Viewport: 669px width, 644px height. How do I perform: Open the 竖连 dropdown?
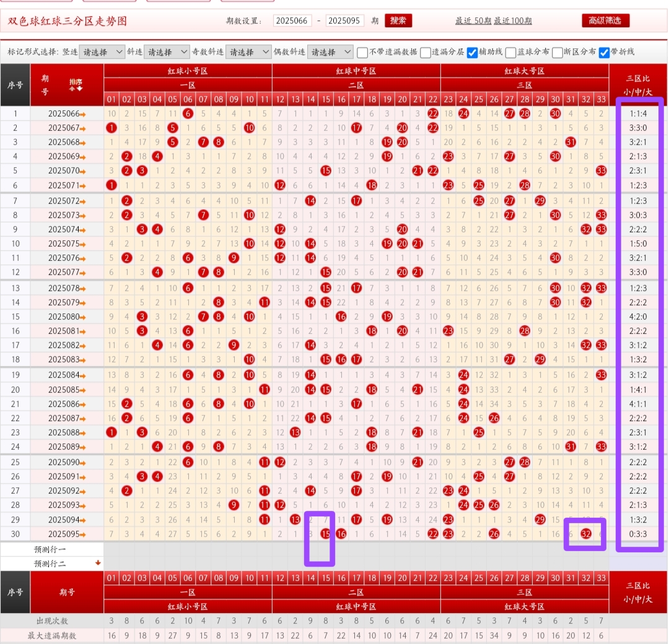(102, 52)
